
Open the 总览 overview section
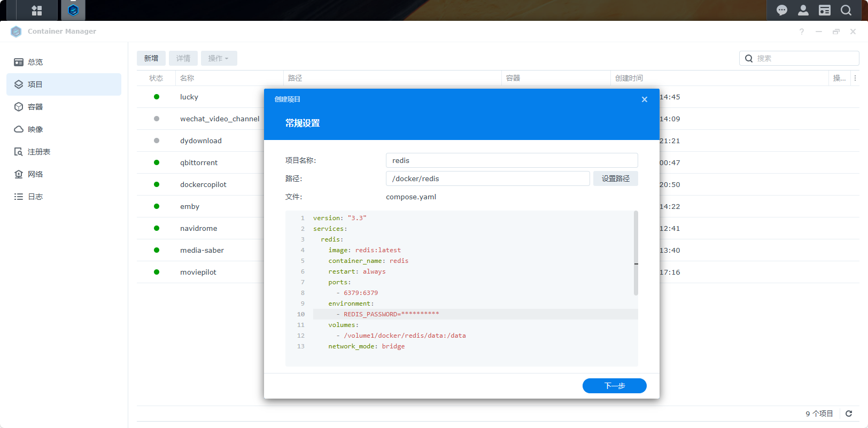(x=35, y=62)
